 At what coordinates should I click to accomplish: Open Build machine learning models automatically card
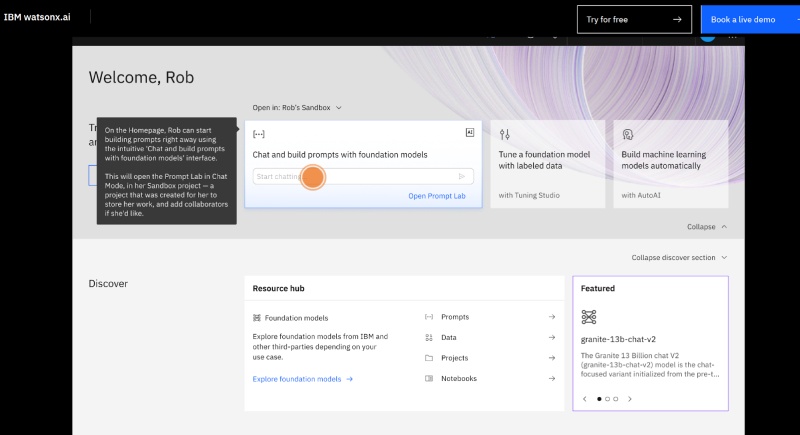(670, 164)
